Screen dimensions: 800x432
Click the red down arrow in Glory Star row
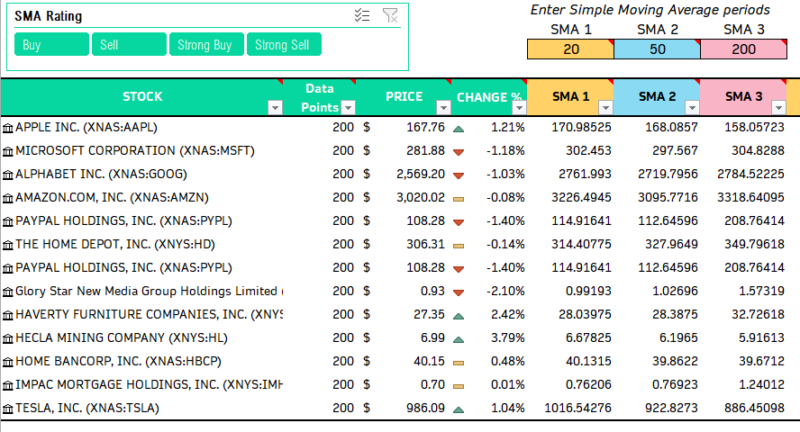coord(459,293)
